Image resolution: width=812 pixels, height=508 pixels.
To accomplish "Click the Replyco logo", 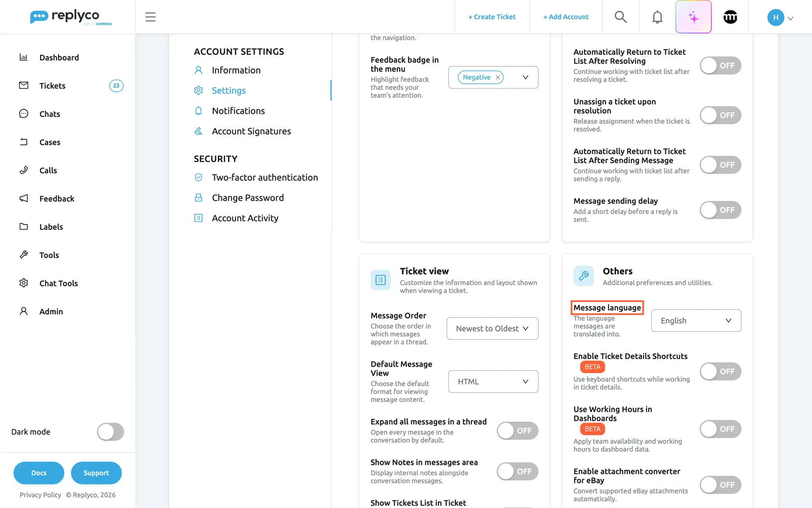I will coord(71,17).
